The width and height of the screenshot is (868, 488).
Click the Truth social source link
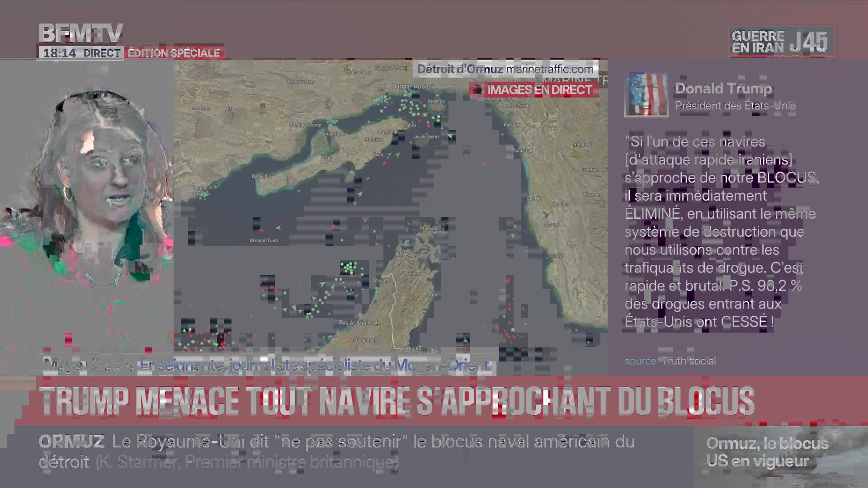tap(689, 361)
